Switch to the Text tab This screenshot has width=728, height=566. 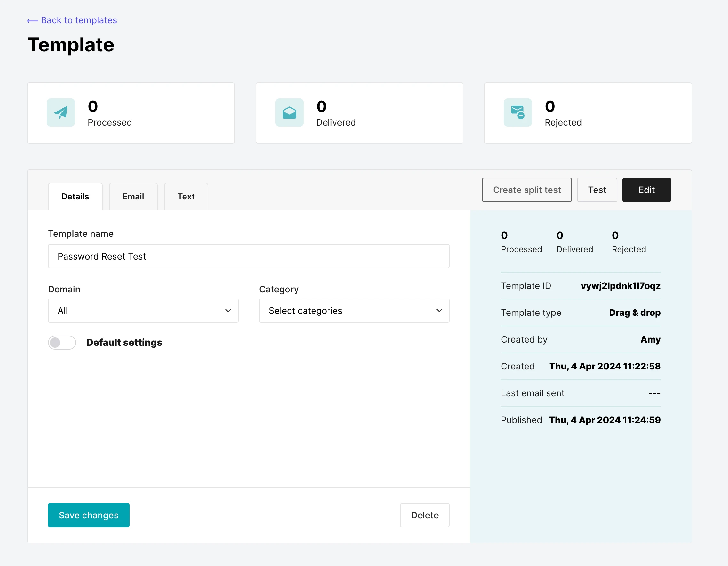186,197
